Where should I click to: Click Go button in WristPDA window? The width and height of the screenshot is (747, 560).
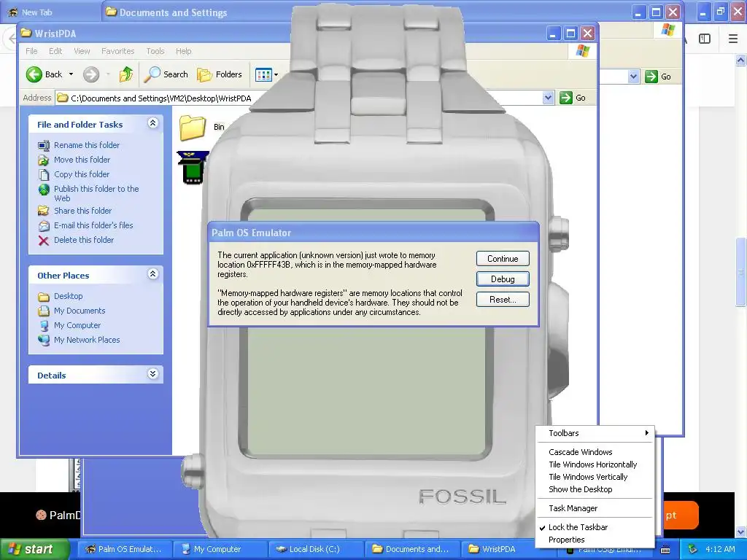[x=573, y=98]
